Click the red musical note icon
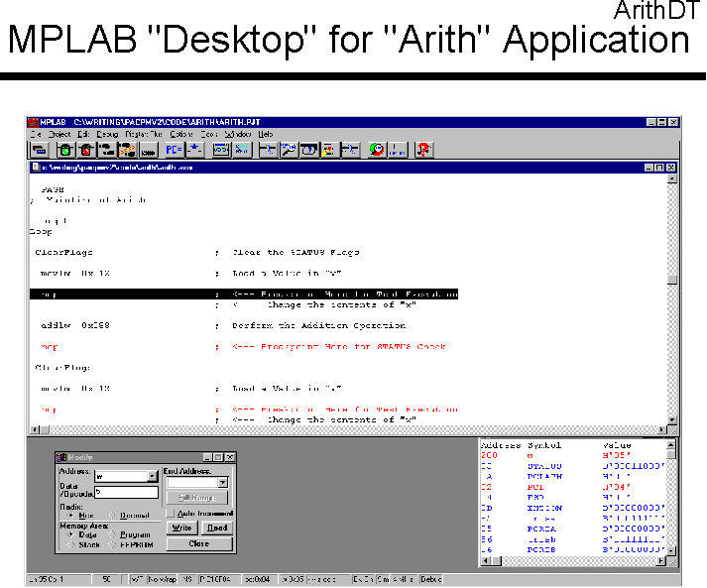 [423, 150]
